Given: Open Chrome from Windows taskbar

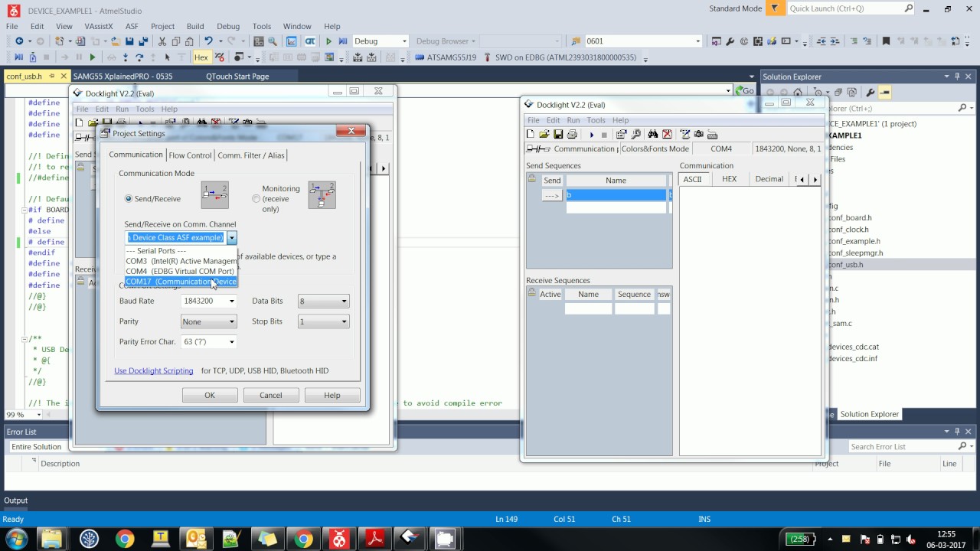Looking at the screenshot, I should [x=125, y=539].
